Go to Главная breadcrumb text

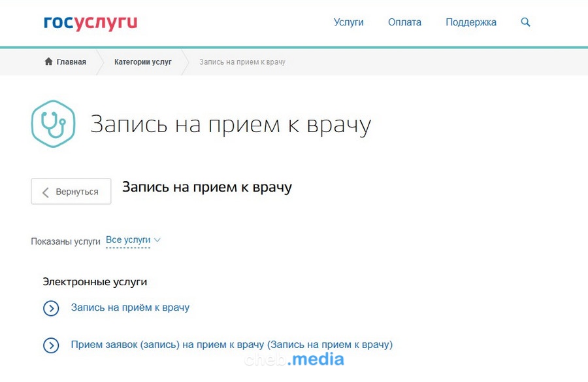[x=71, y=62]
